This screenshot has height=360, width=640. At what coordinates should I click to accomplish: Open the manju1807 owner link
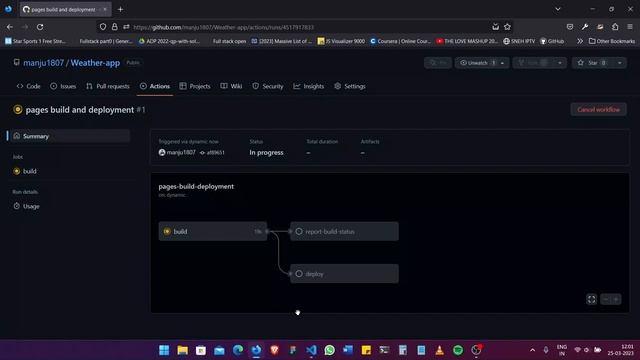(43, 63)
